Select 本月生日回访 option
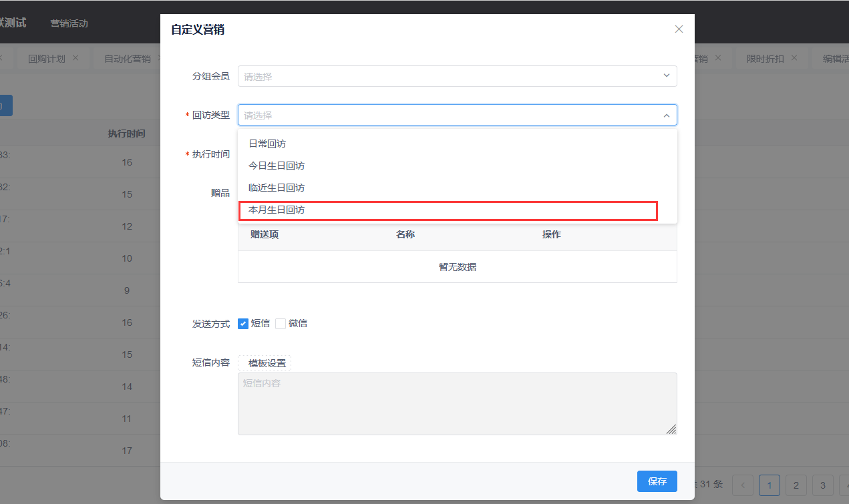This screenshot has width=849, height=504. click(x=277, y=210)
